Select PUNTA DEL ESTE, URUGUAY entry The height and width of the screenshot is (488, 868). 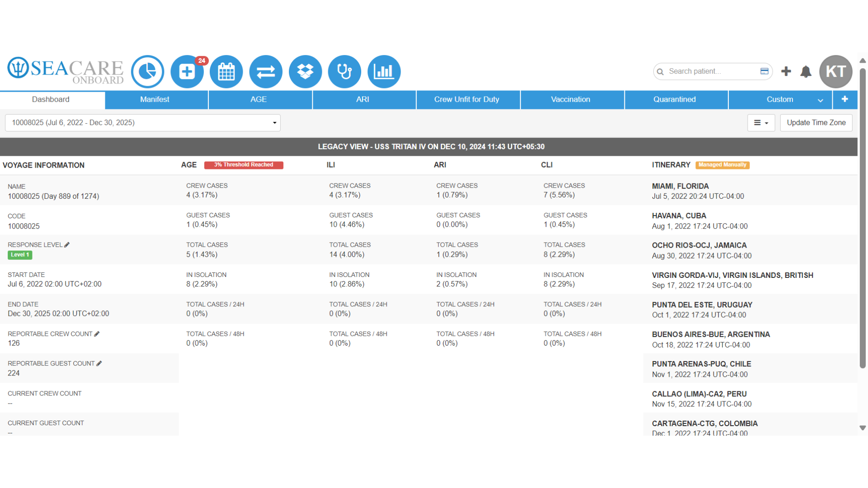click(x=750, y=310)
